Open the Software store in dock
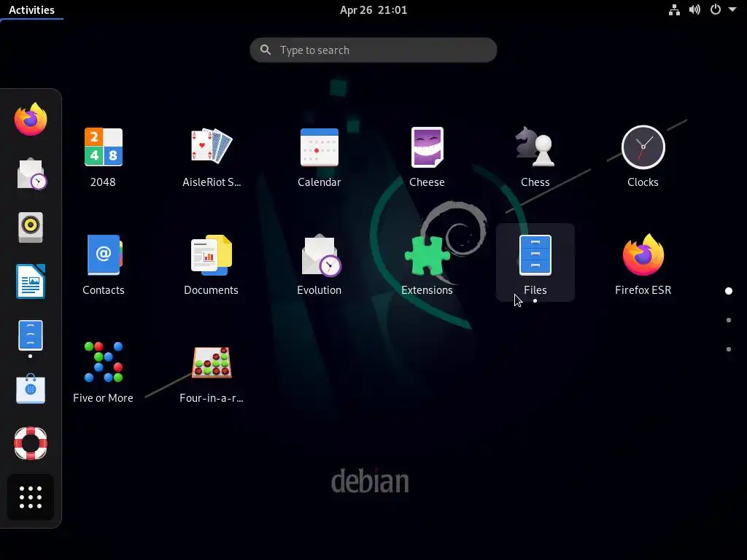The image size is (747, 560). [31, 389]
